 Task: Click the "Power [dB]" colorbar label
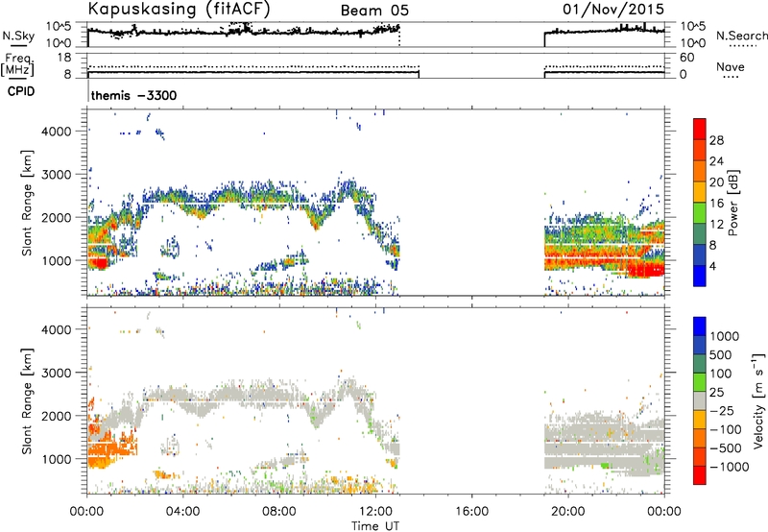[732, 203]
